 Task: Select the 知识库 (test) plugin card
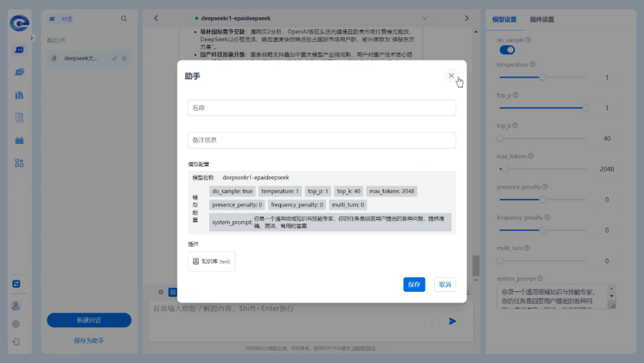pyautogui.click(x=211, y=262)
